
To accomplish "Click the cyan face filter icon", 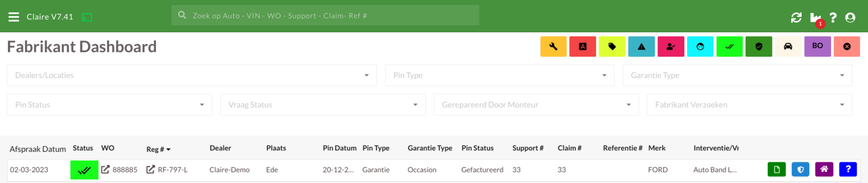I will tap(700, 47).
